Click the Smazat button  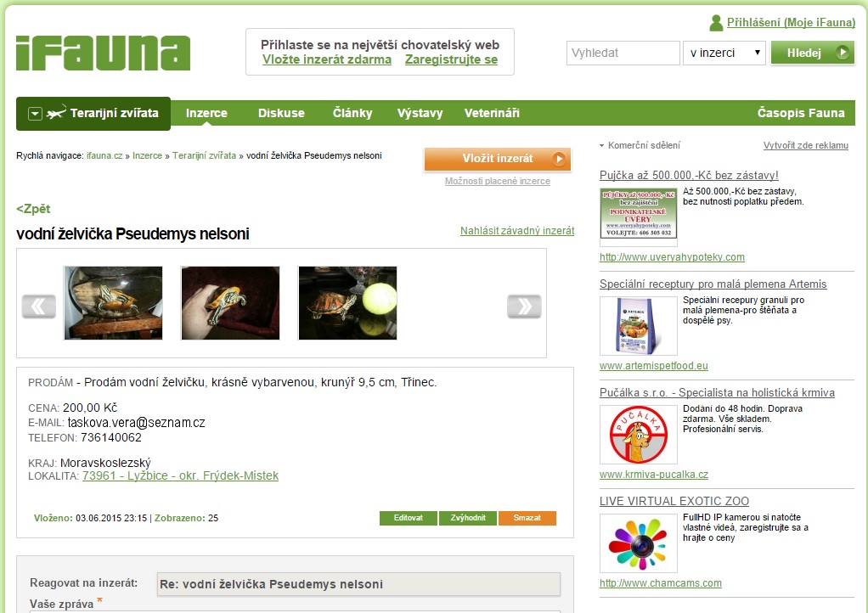527,518
